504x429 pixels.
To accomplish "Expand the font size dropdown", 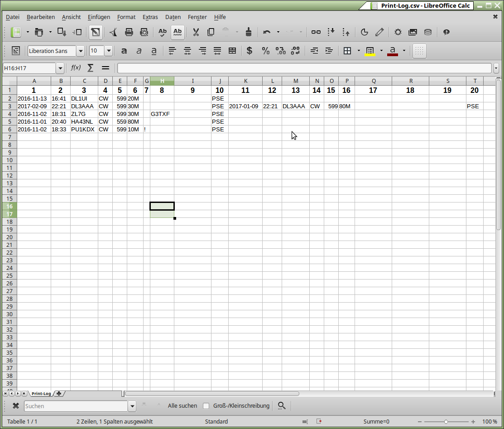I will [x=108, y=51].
